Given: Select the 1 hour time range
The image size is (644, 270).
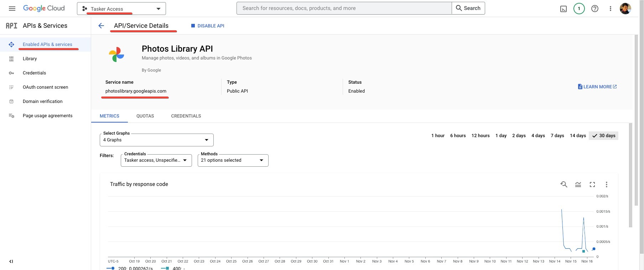Looking at the screenshot, I should 438,136.
